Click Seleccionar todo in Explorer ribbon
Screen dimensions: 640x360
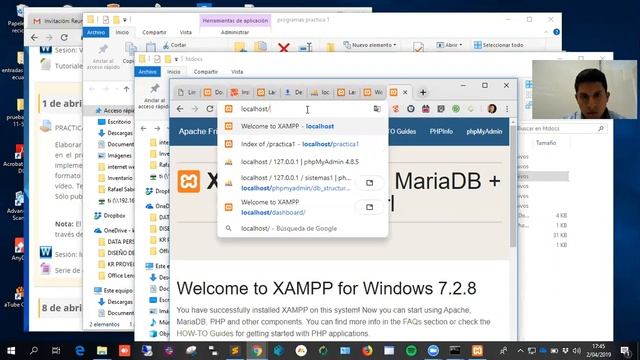point(498,45)
